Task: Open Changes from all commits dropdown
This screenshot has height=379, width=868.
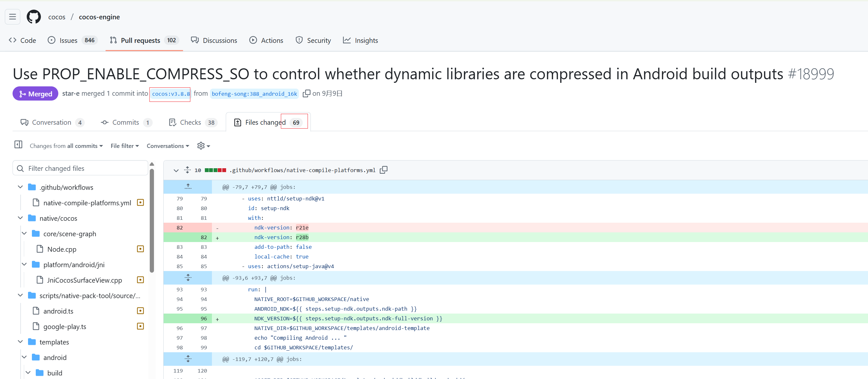Action: (x=66, y=146)
